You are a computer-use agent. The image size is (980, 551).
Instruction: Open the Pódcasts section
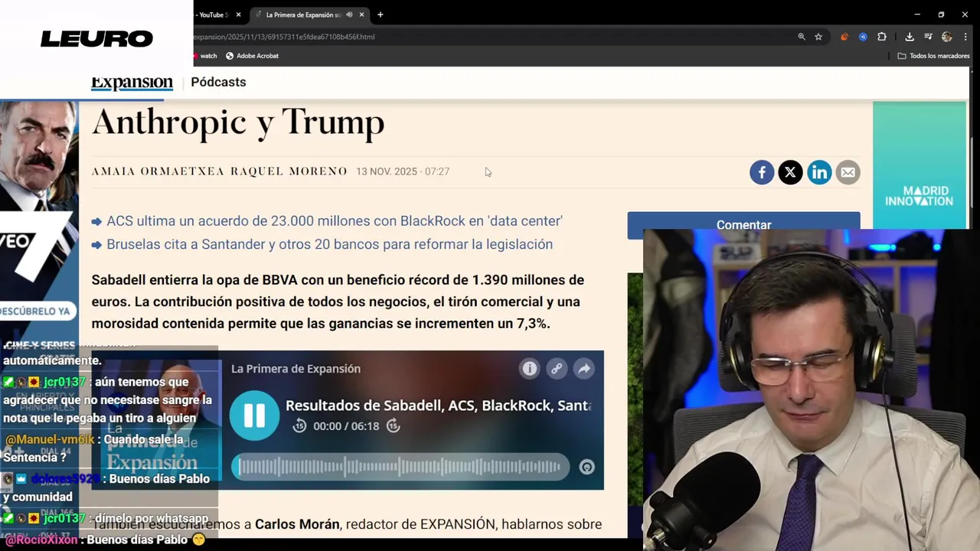point(218,82)
